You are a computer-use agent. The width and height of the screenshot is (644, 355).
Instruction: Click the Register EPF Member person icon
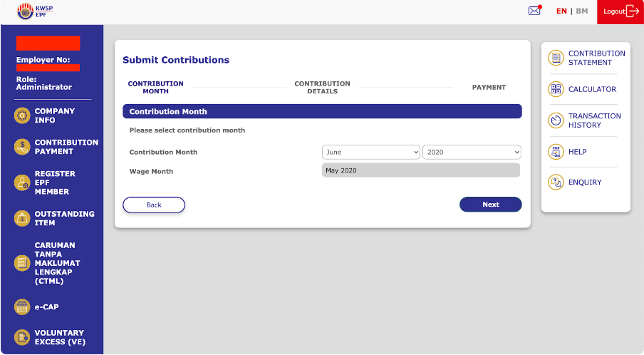point(22,182)
